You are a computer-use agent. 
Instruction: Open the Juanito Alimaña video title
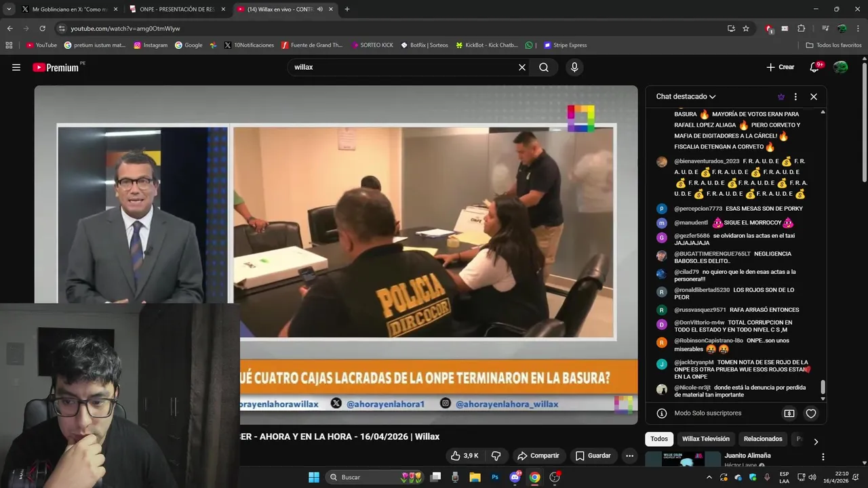tap(747, 455)
